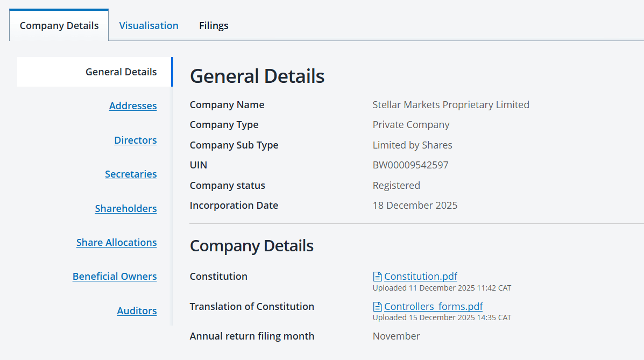644x360 pixels.
Task: Select the company name Stellar Markets Proprietary Limited
Action: (x=451, y=105)
